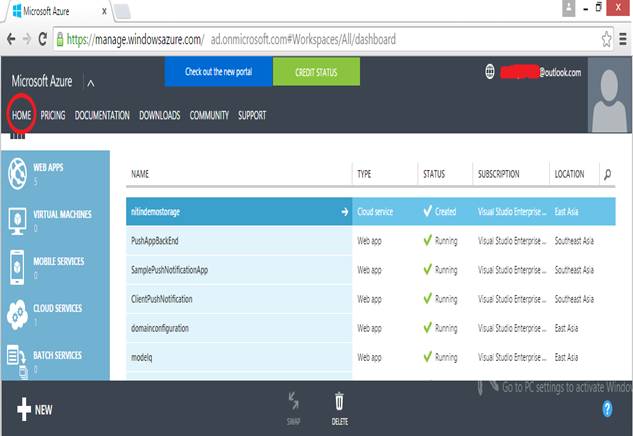Select the nitindemostorage row name

155,212
